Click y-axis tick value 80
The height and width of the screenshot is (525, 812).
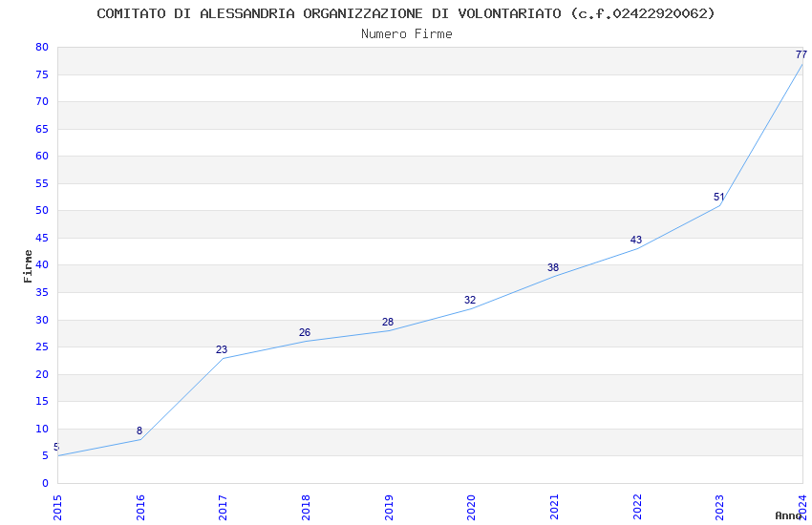pyautogui.click(x=42, y=47)
